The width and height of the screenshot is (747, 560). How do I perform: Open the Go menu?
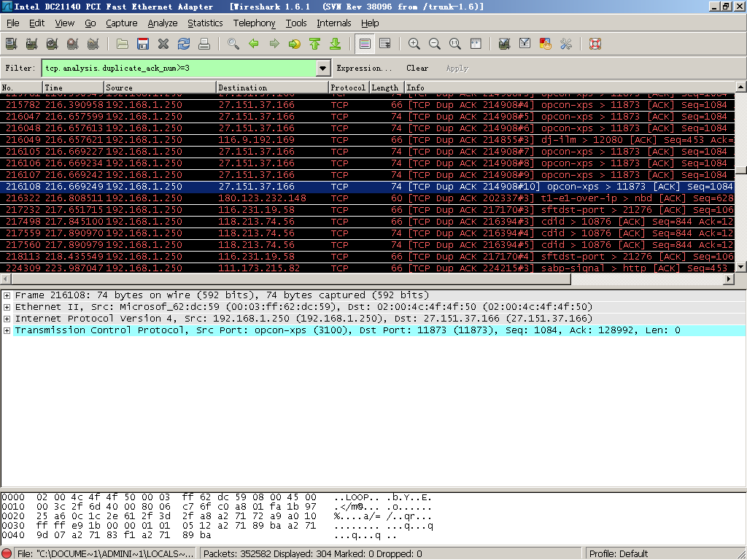[90, 23]
